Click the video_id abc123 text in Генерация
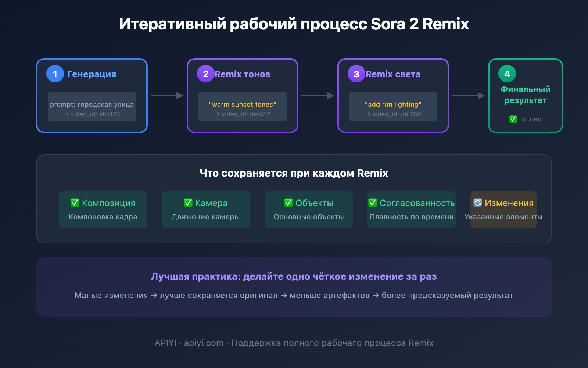 (x=92, y=114)
